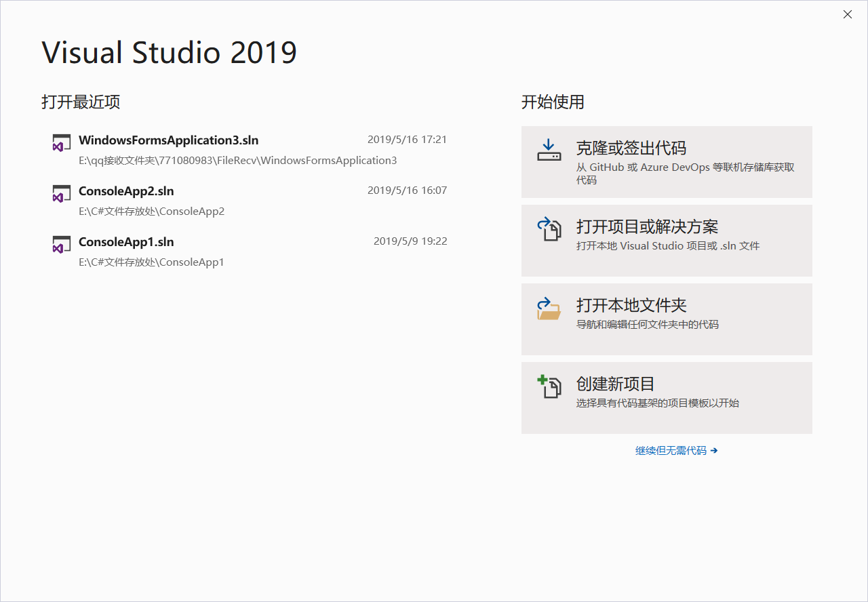The image size is (868, 602).
Task: Start 创建新项目 to create a project
Action: point(667,397)
